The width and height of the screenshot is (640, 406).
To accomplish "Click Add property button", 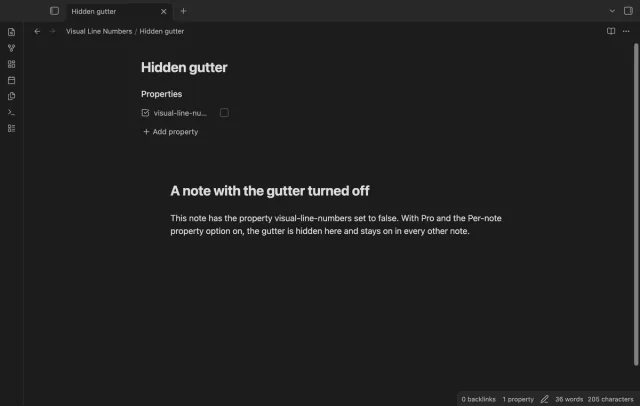I will (171, 132).
